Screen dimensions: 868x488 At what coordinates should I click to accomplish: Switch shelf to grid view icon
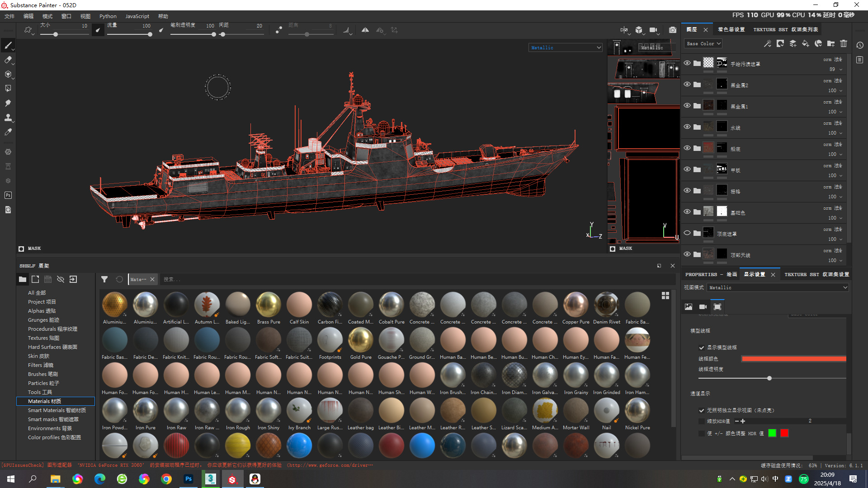665,296
